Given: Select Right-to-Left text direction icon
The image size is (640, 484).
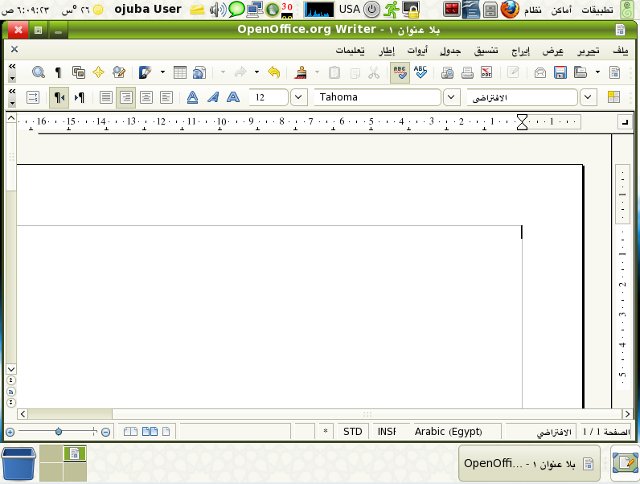Looking at the screenshot, I should click(59, 97).
